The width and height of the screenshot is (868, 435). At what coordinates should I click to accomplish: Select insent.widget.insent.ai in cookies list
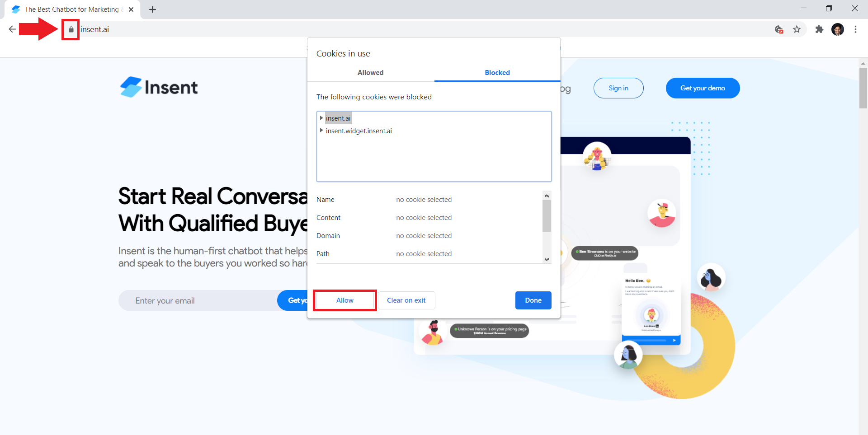point(359,131)
